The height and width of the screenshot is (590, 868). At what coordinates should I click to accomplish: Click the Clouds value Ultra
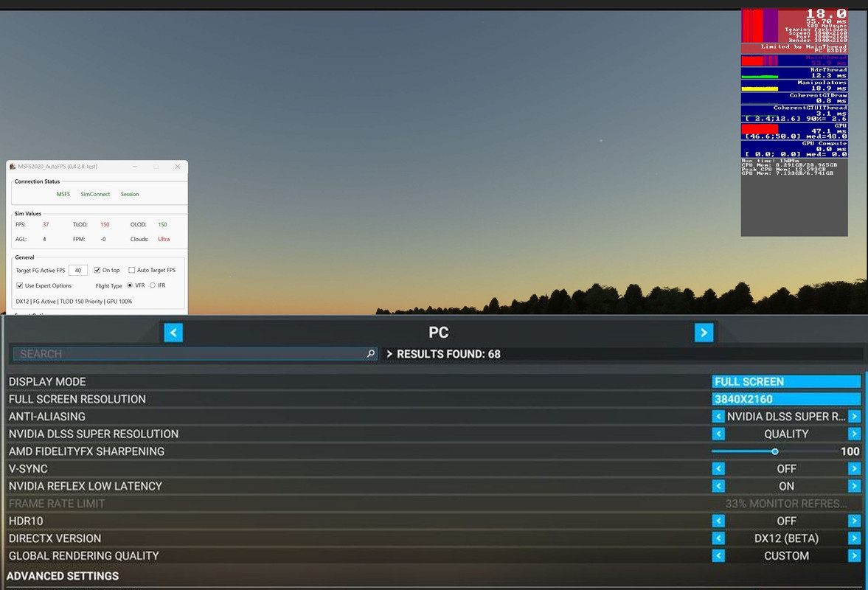click(164, 239)
